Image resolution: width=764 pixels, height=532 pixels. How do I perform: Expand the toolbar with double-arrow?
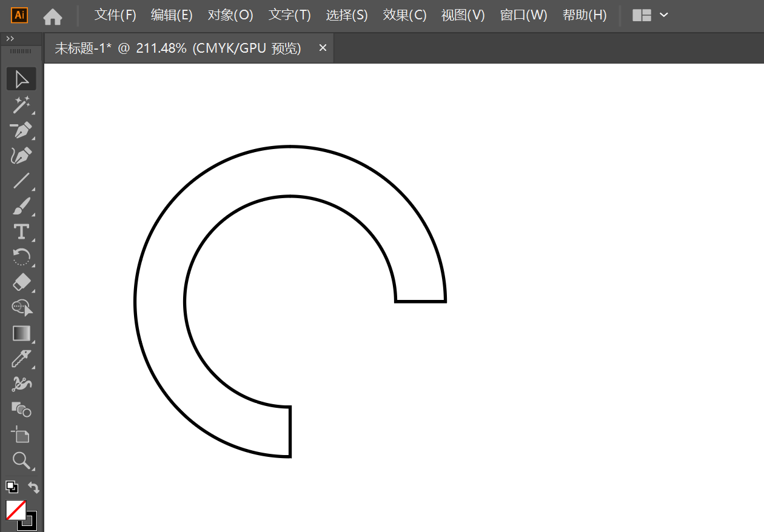pyautogui.click(x=10, y=39)
